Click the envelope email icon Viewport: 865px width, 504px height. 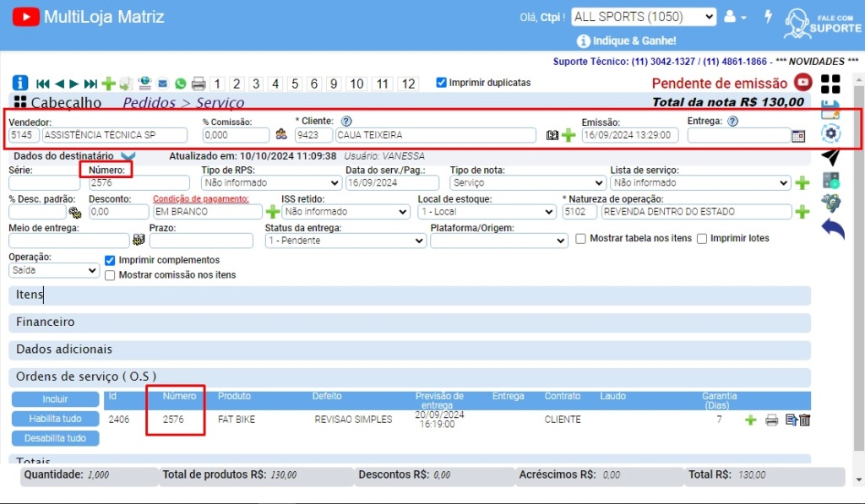click(162, 84)
